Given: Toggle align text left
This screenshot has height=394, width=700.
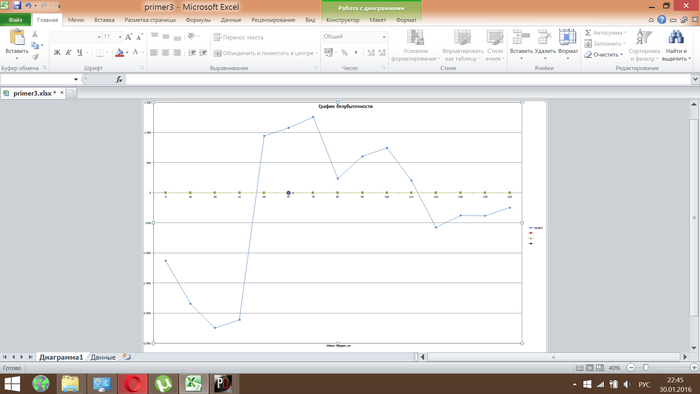Looking at the screenshot, I should [154, 53].
